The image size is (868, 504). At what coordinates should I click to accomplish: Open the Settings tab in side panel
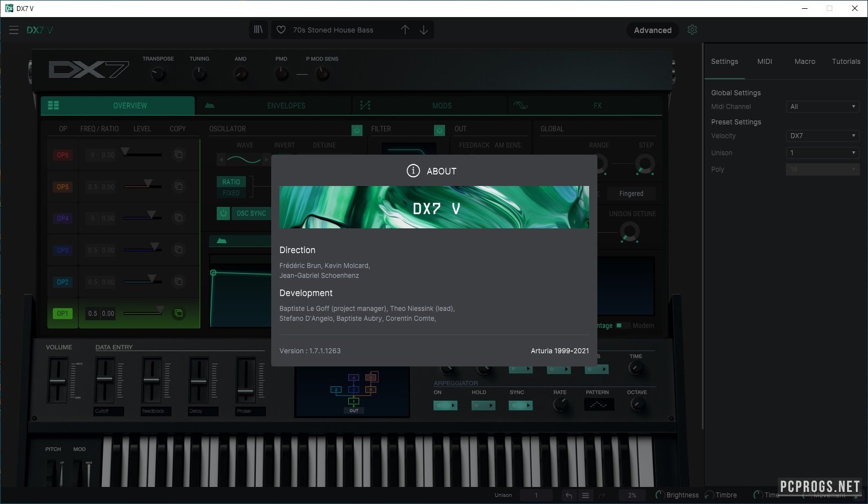coord(724,62)
